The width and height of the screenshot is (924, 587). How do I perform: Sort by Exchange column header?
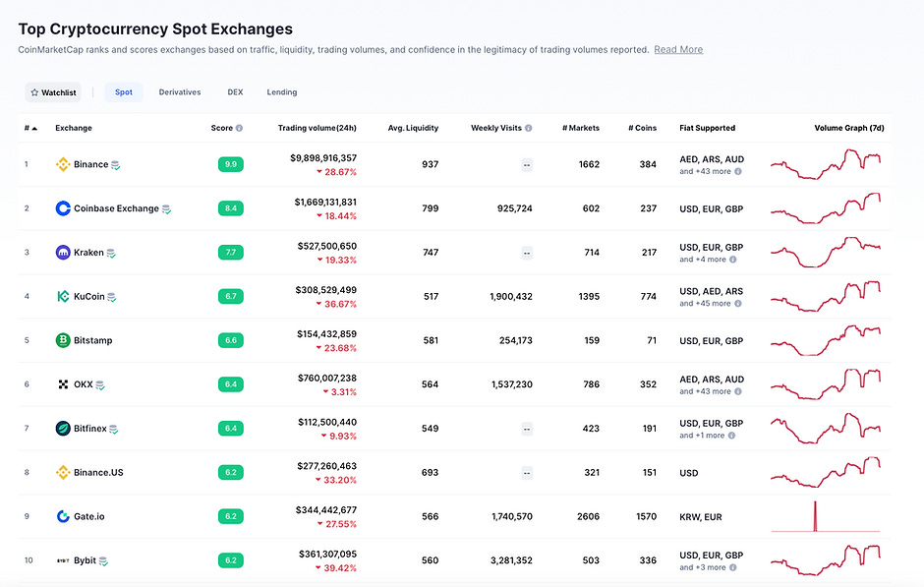(74, 128)
